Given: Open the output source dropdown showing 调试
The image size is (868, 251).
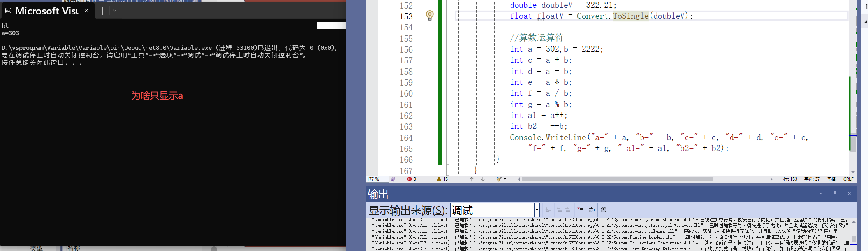Looking at the screenshot, I should click(495, 210).
